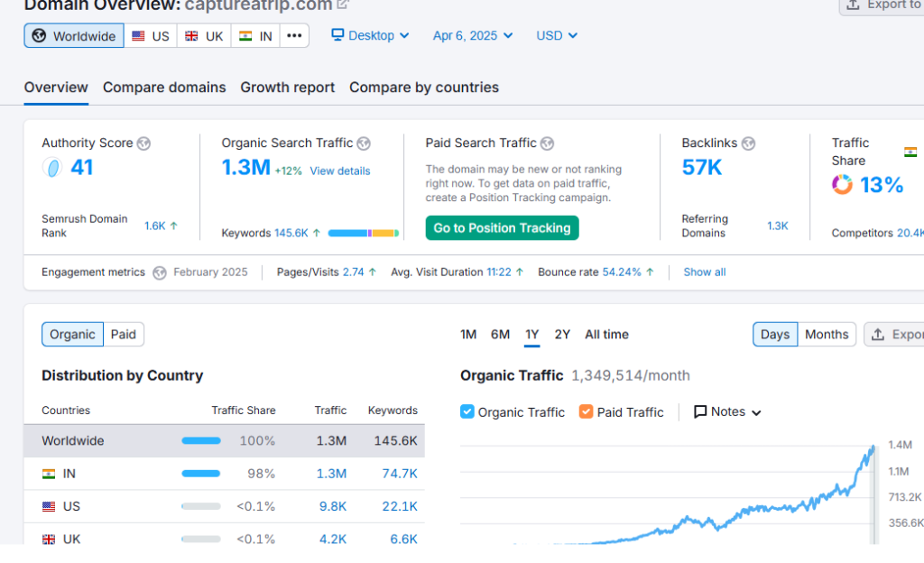924x563 pixels.
Task: Open the Overview tab
Action: coord(56,88)
